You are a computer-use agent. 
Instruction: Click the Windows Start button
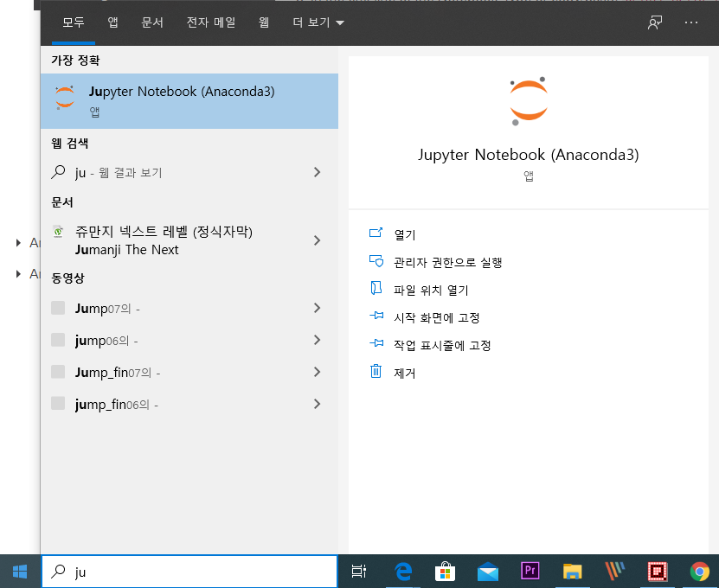pyautogui.click(x=20, y=572)
